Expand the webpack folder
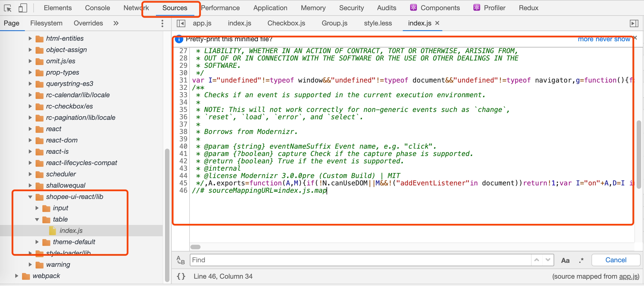The height and width of the screenshot is (286, 644). tap(17, 276)
